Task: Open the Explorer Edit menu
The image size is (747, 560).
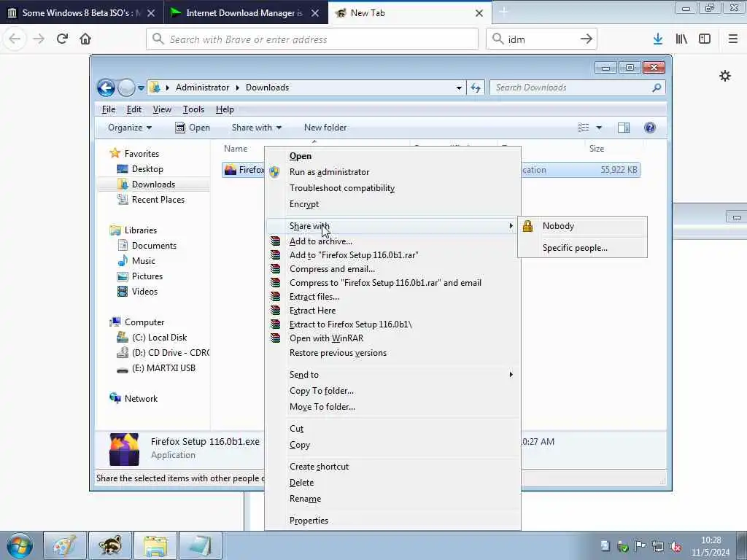Action: point(134,109)
